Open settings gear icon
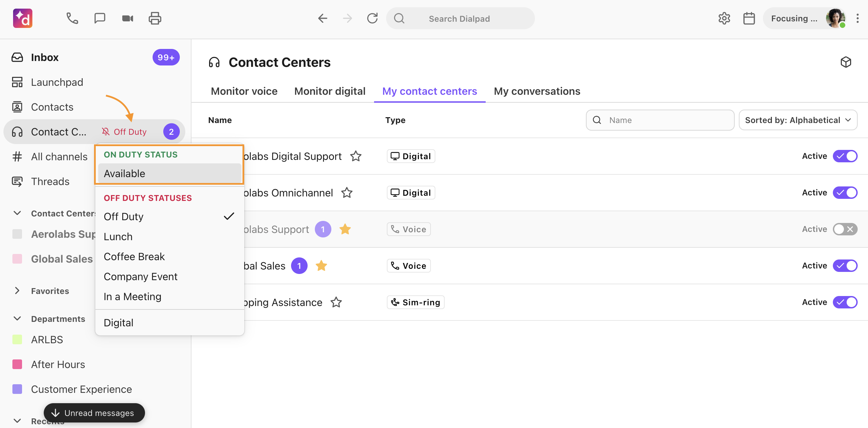868x428 pixels. pyautogui.click(x=724, y=18)
